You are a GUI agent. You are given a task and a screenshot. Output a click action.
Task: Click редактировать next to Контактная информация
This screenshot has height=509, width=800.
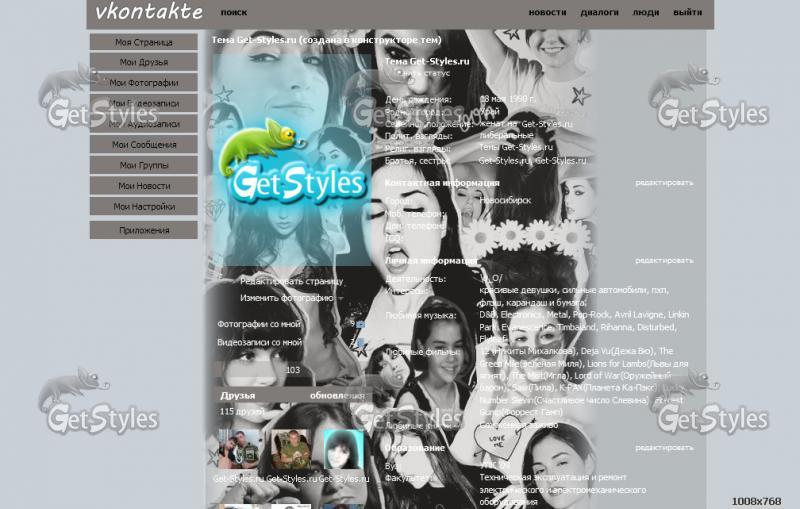click(664, 183)
